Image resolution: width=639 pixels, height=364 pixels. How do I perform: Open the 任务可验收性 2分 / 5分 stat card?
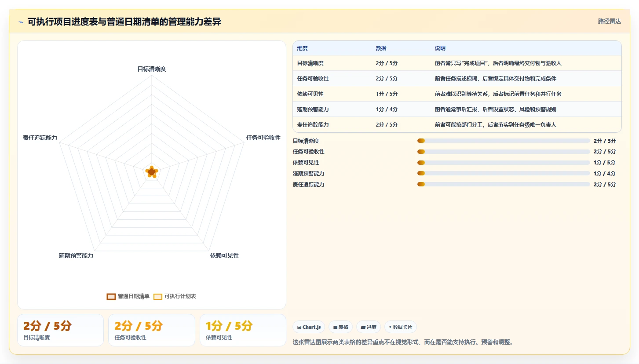coord(152,330)
